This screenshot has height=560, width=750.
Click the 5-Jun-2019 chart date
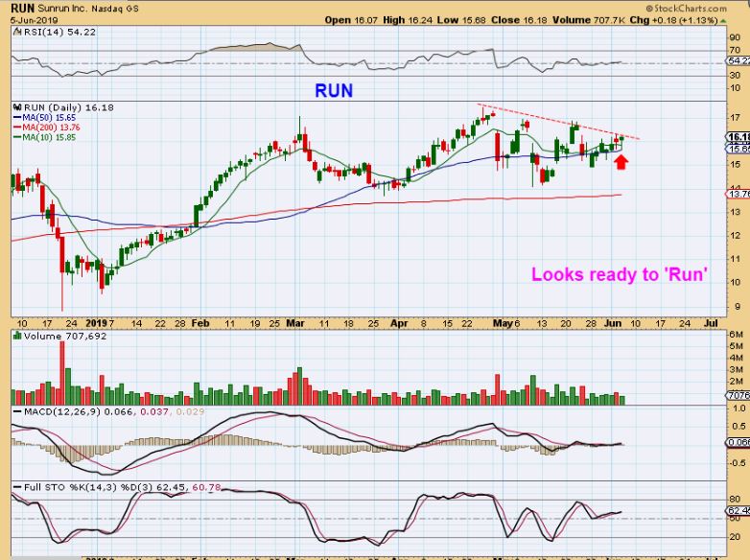(35, 20)
